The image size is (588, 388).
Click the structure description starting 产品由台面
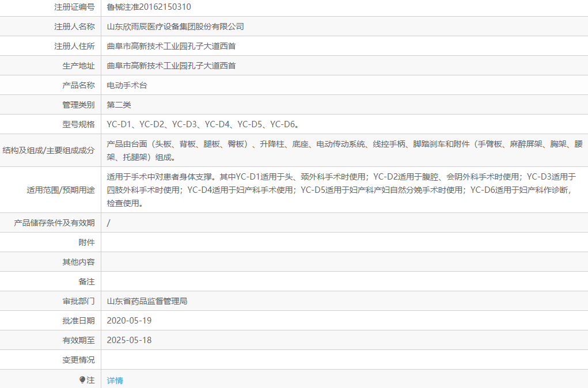[x=344, y=150]
